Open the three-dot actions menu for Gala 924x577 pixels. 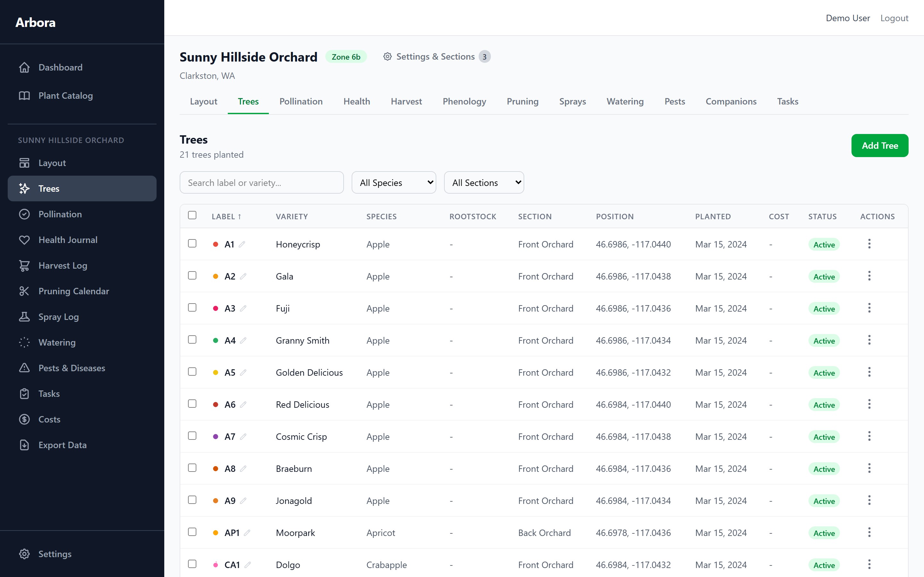click(x=869, y=276)
